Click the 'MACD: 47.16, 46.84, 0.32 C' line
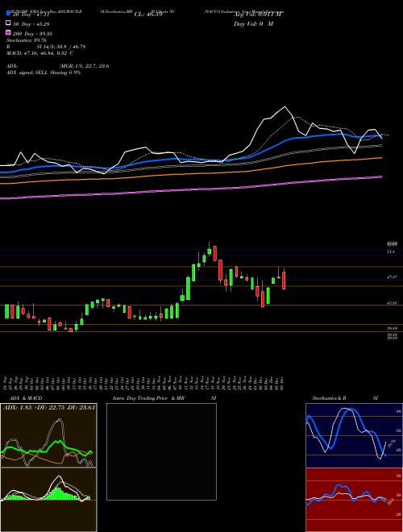Screen dimensions: 403x532 [40, 53]
